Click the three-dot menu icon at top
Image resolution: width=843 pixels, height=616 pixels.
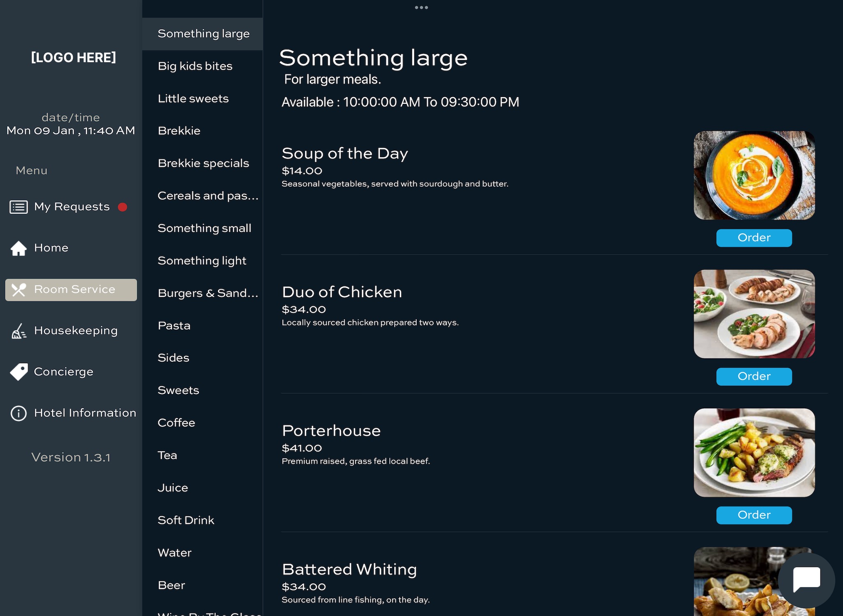point(421,7)
